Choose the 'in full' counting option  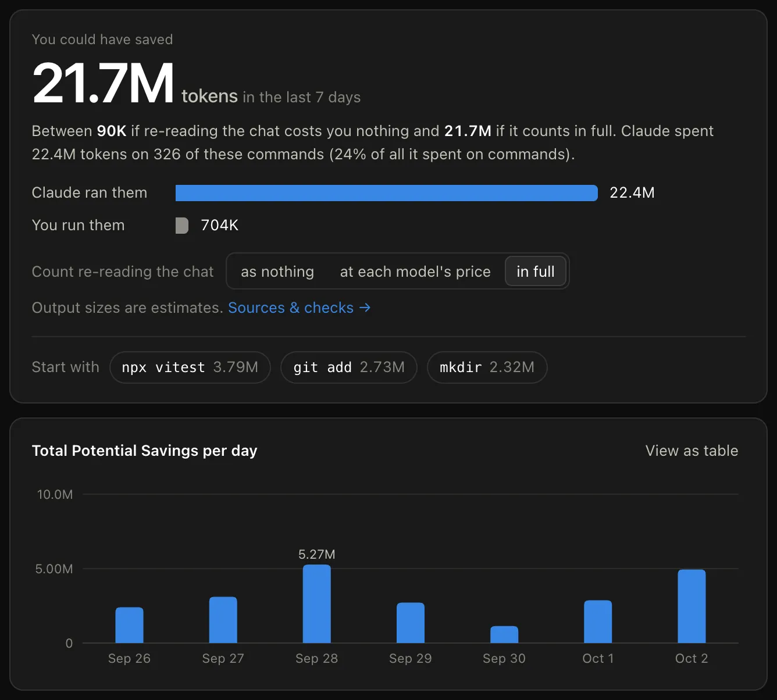coord(536,272)
